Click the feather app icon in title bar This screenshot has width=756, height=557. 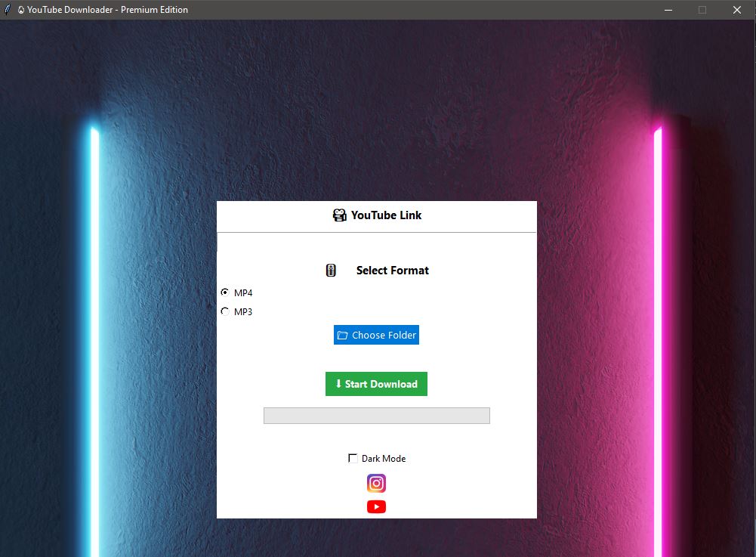(x=8, y=9)
